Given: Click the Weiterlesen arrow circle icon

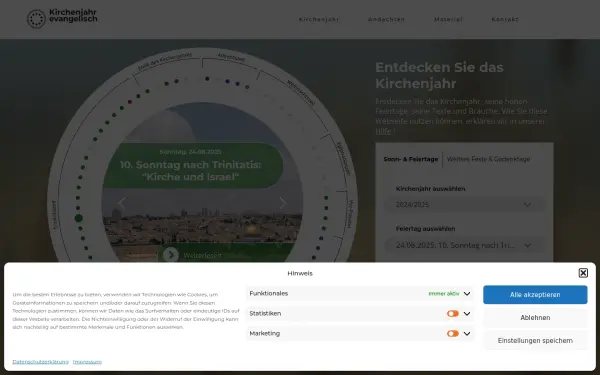Looking at the screenshot, I should [171, 254].
